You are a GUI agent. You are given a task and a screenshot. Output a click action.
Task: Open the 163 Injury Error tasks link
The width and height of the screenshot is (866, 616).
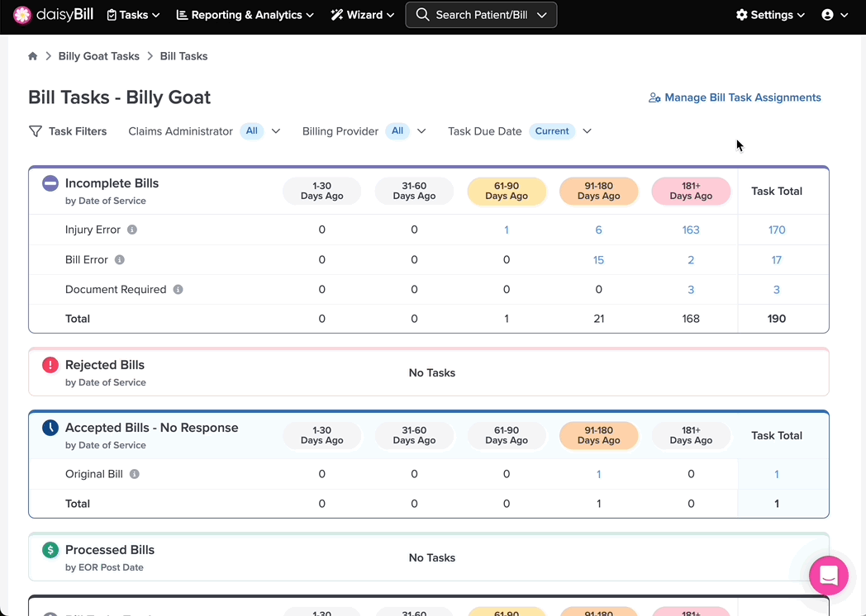coord(690,230)
